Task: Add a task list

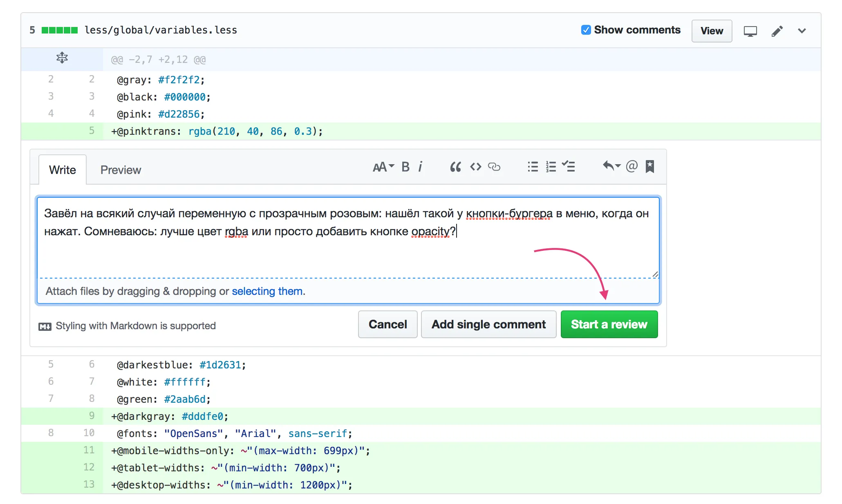Action: pos(568,167)
